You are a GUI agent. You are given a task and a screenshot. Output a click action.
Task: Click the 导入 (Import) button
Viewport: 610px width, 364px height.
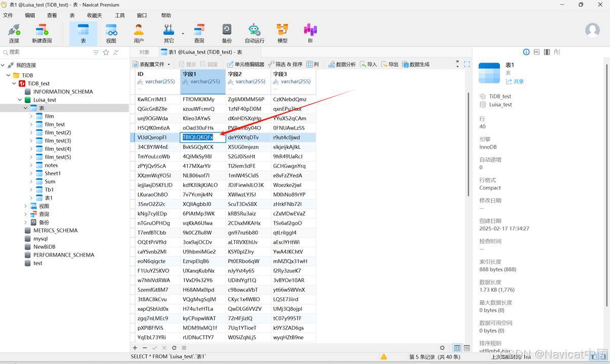tap(369, 64)
